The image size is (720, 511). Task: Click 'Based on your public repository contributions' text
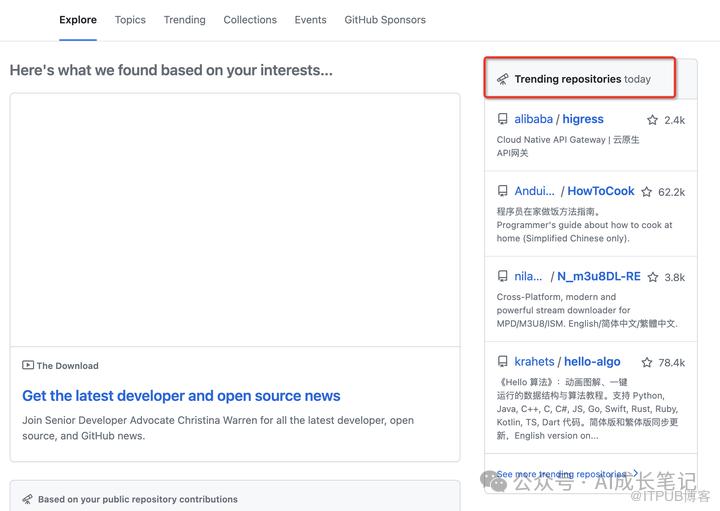138,499
